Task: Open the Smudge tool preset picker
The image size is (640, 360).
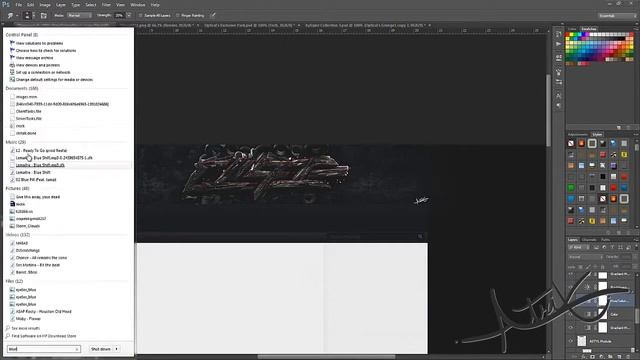Action: pyautogui.click(x=11, y=16)
